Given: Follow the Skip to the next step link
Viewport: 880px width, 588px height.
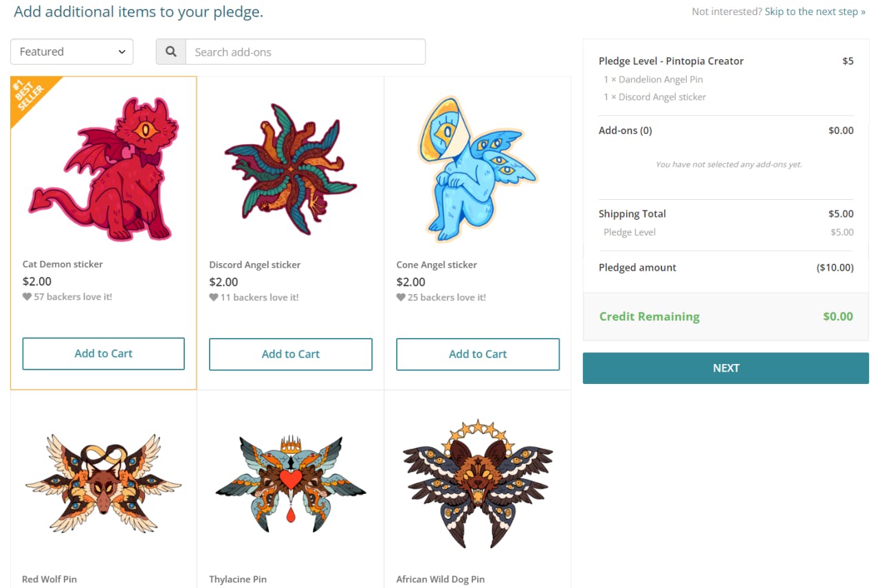Looking at the screenshot, I should [x=815, y=12].
